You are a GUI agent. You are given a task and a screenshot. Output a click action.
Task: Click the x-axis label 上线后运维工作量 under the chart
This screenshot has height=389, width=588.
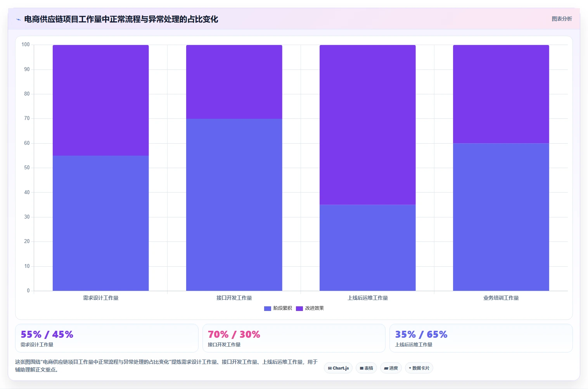tap(368, 298)
